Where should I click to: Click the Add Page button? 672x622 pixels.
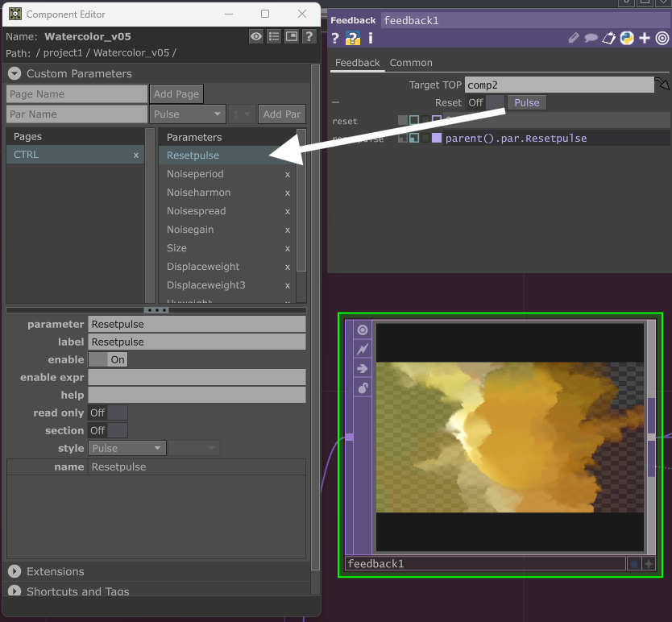176,94
